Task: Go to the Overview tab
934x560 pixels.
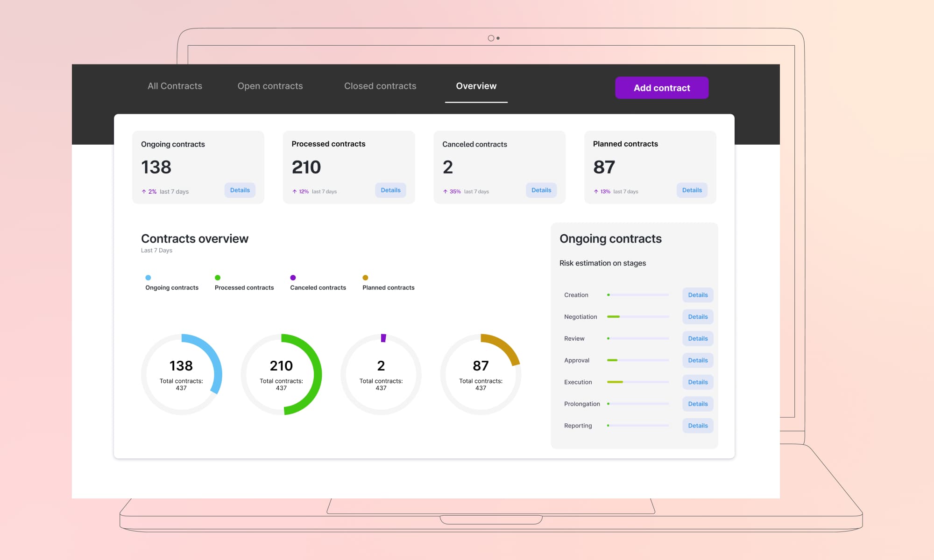Action: (x=476, y=86)
